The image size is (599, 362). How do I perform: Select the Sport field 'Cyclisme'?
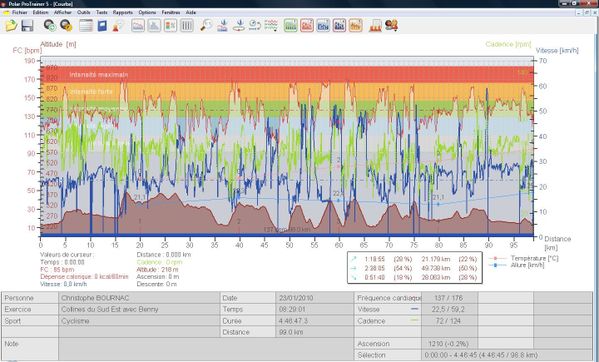point(139,321)
